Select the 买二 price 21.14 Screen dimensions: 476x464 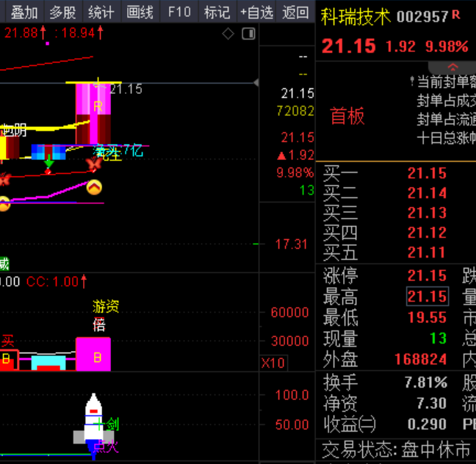click(427, 193)
